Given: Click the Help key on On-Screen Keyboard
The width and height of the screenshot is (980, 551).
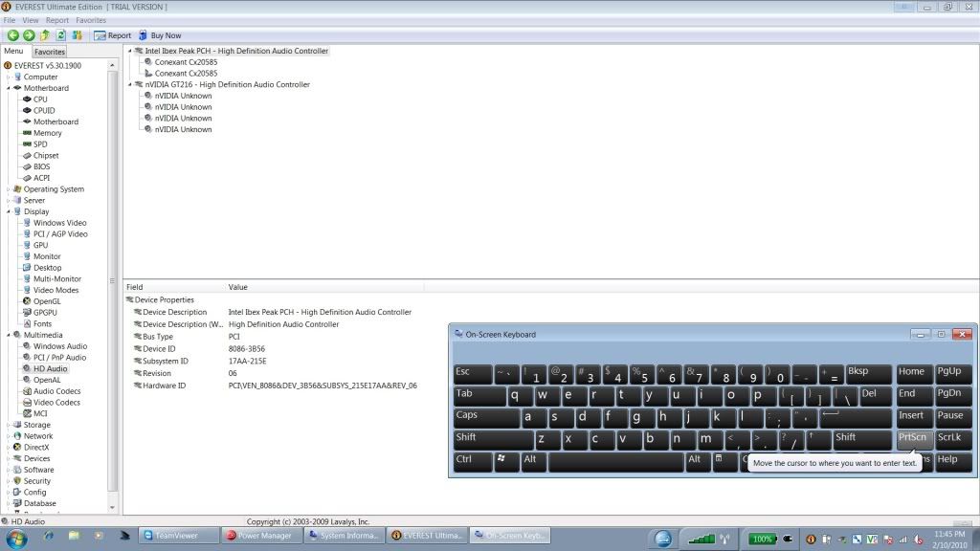Looking at the screenshot, I should tap(952, 461).
